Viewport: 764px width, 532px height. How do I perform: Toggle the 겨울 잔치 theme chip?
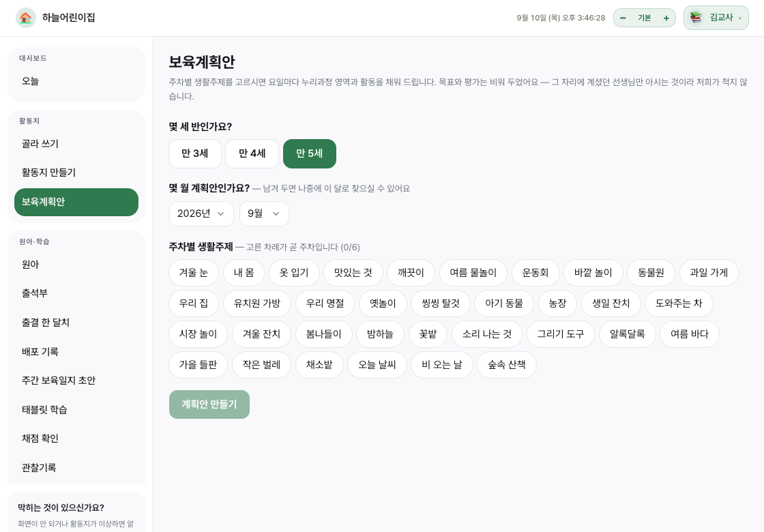[x=262, y=334]
